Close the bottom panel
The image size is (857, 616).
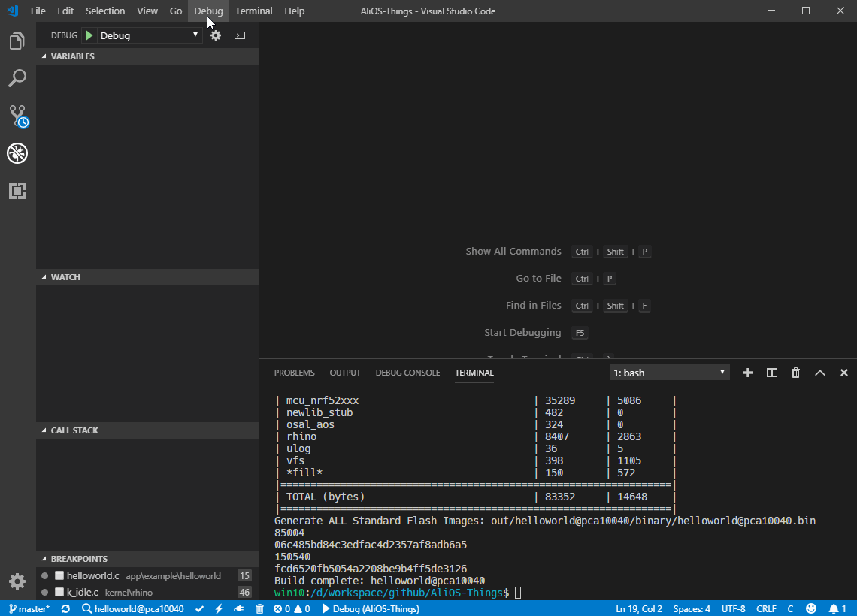coord(844,373)
